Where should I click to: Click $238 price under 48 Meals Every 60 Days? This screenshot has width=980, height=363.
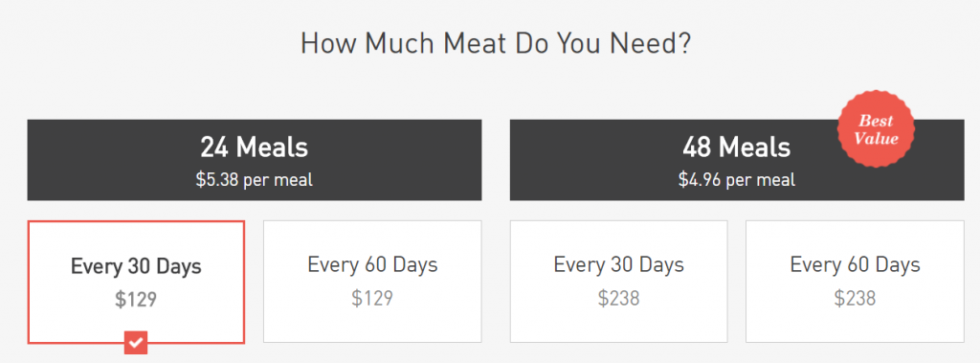coord(855,298)
